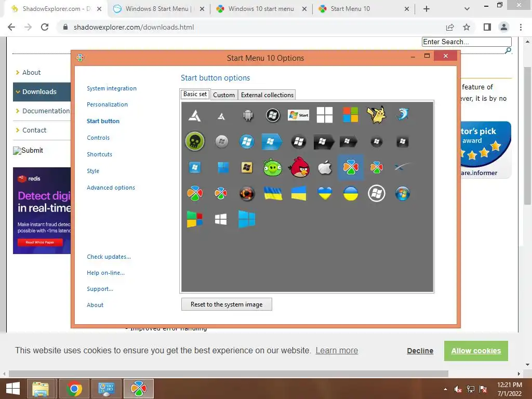Choose the Ukrainian heart icon
This screenshot has height=399, width=532.
pos(325,194)
